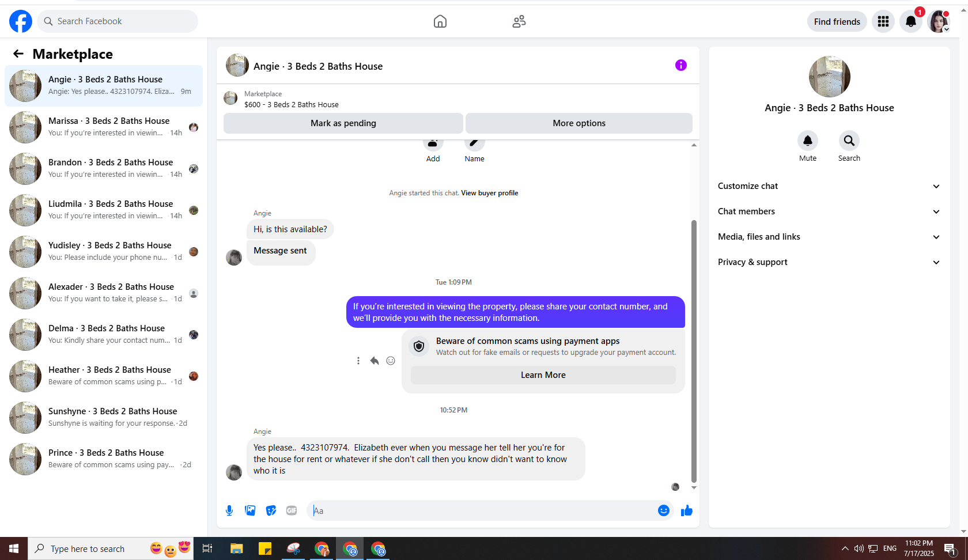Send a voice clip microphone icon
The height and width of the screenshot is (560, 968).
(229, 510)
